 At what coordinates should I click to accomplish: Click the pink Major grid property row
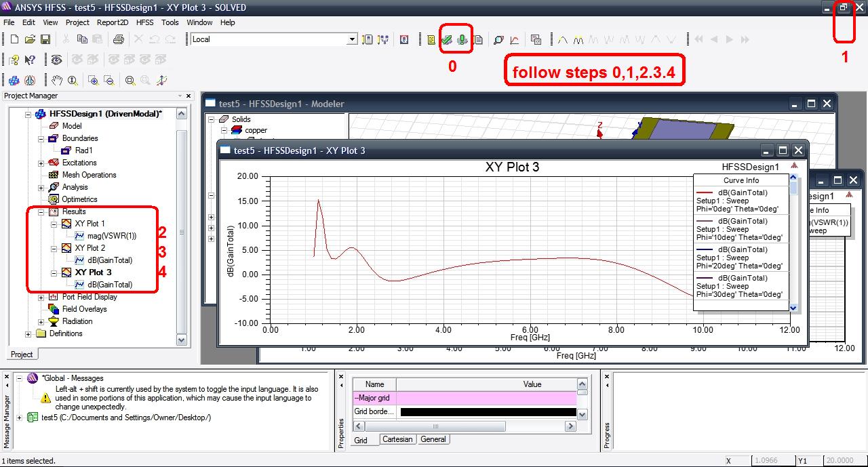pos(465,398)
